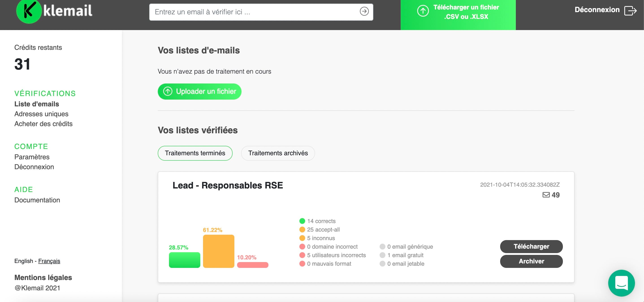Click the upload icon in Uploader button

pyautogui.click(x=168, y=91)
